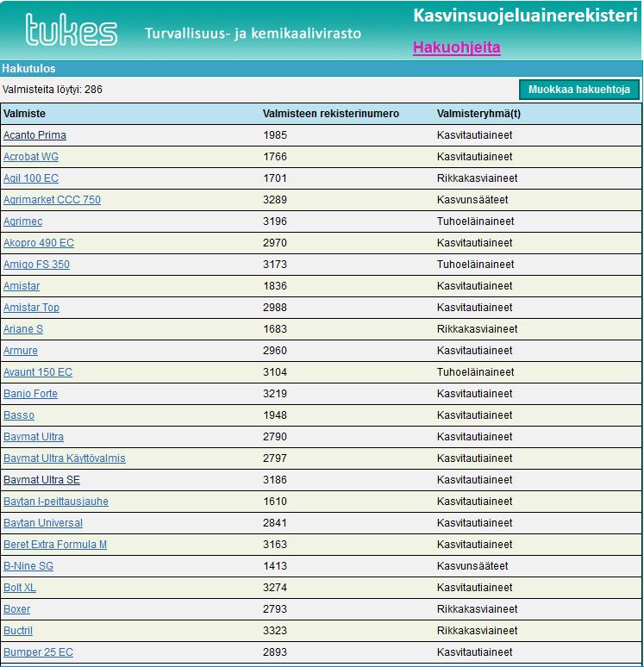
Task: Open the Banjo Forte link
Action: point(31,394)
